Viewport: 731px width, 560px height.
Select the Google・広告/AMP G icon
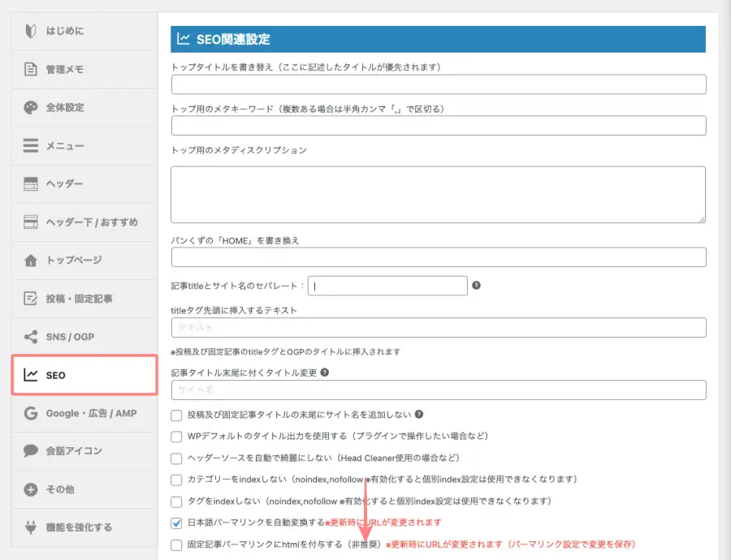tap(32, 413)
